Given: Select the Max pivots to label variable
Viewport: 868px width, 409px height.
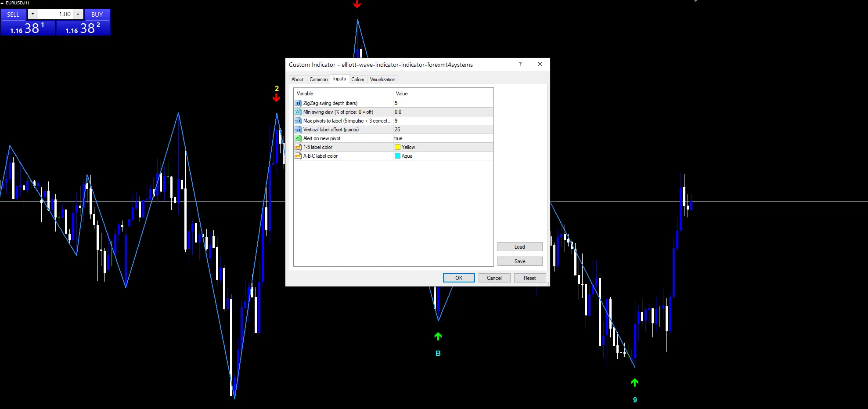Looking at the screenshot, I should pyautogui.click(x=347, y=121).
